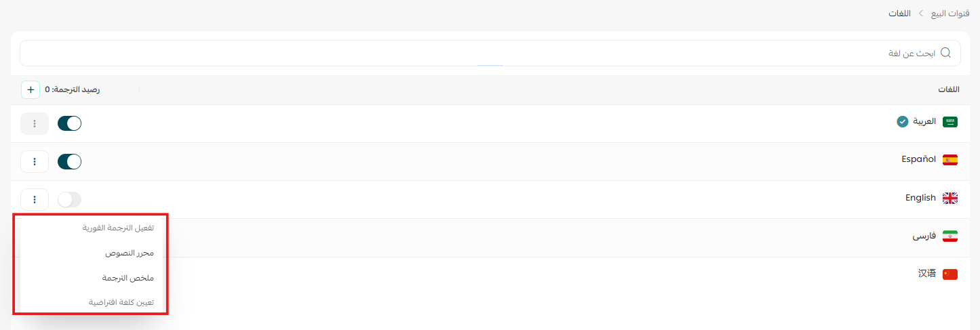
Task: Go to قنوات البيع breadcrumb link
Action: click(947, 13)
